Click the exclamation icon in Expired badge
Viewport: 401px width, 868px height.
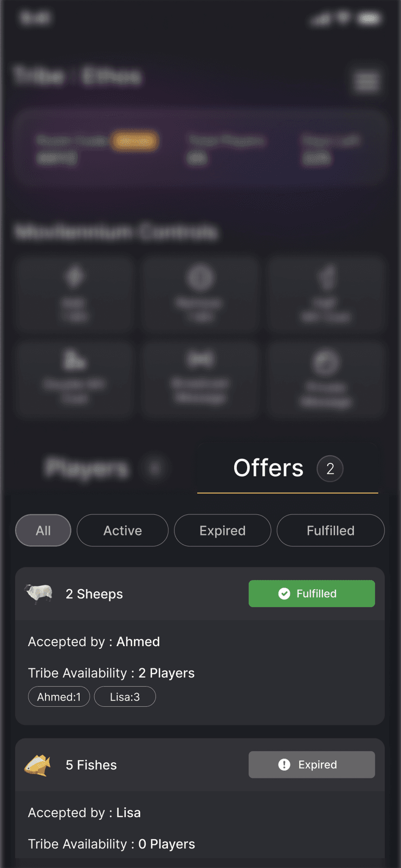tap(284, 764)
